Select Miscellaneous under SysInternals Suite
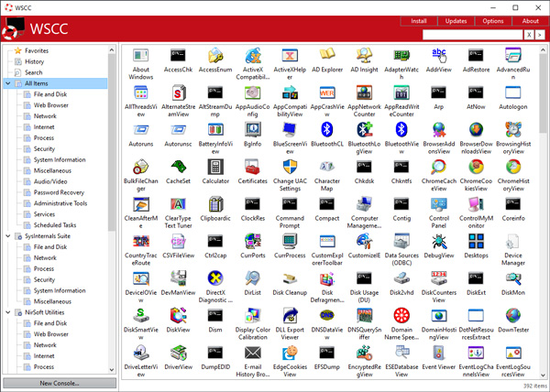 click(x=52, y=301)
